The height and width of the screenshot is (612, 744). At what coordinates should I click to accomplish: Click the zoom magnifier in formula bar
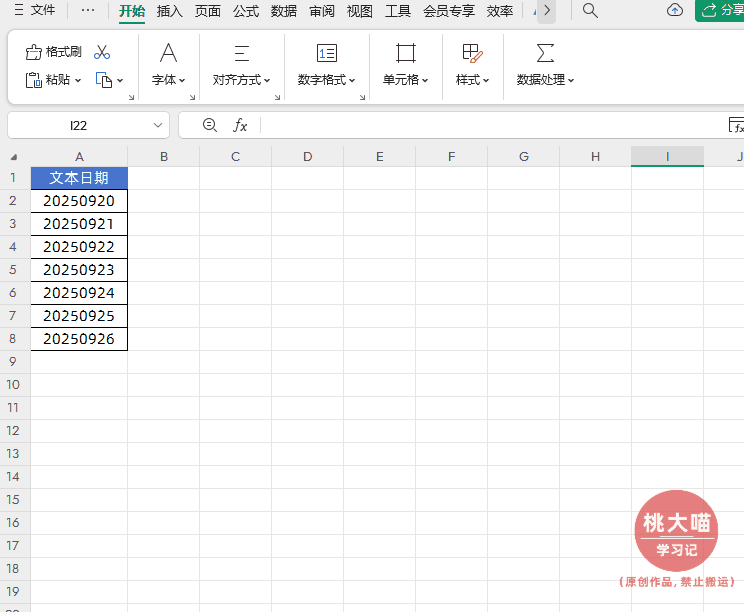[x=210, y=125]
